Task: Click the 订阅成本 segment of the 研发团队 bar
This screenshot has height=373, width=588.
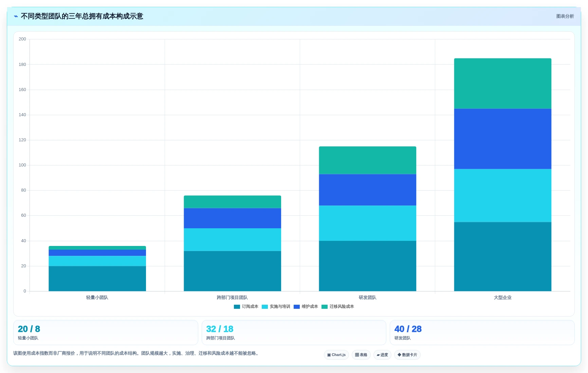Action: click(x=368, y=266)
